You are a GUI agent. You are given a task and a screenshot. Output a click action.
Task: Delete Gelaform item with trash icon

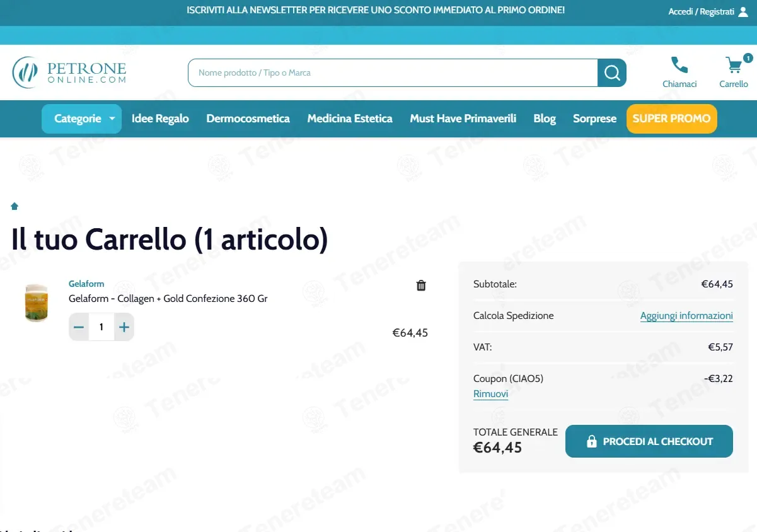click(x=421, y=286)
